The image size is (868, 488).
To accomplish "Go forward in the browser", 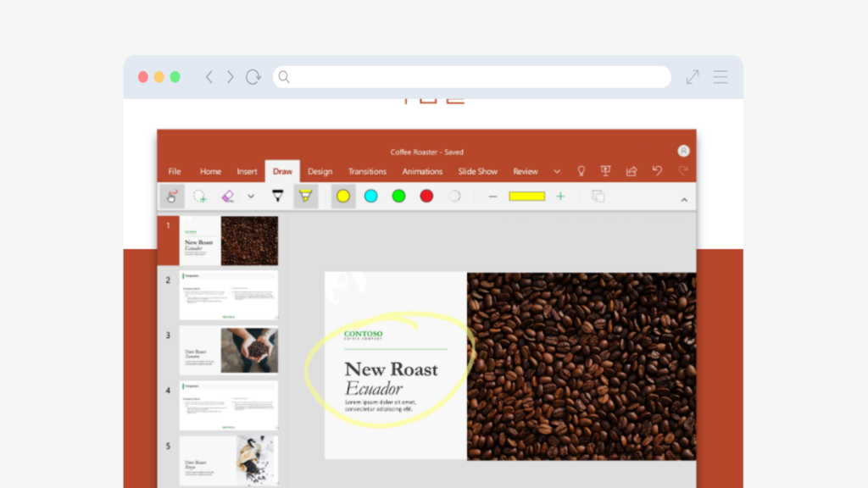I will pyautogui.click(x=231, y=77).
